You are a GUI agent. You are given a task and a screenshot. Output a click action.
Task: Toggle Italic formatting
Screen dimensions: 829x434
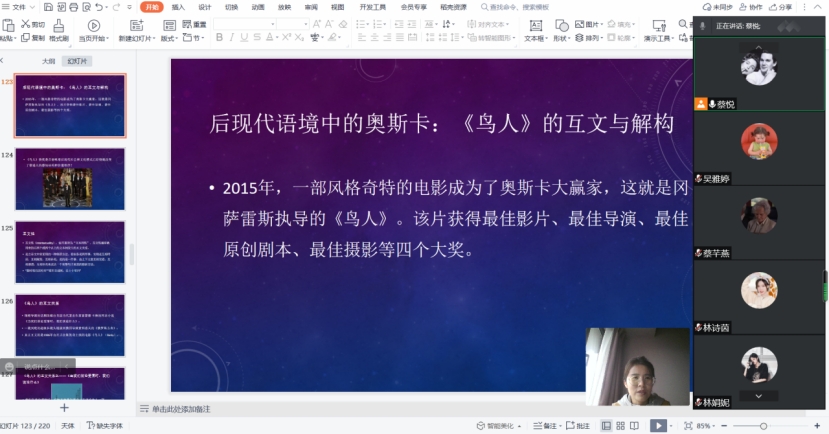[232, 38]
